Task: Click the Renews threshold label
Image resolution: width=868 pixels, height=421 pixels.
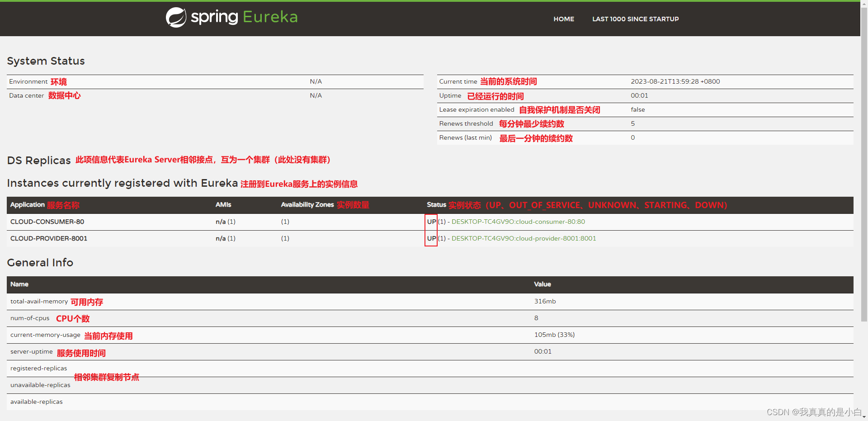Action: point(466,123)
